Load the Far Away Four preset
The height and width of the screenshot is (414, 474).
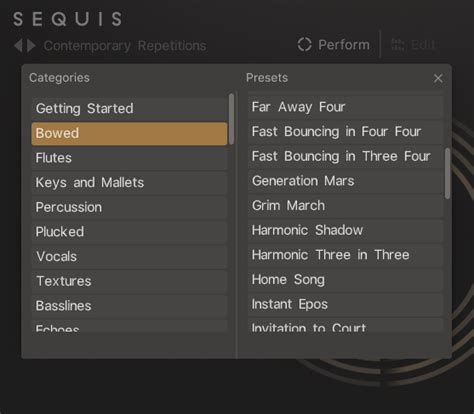coord(345,107)
